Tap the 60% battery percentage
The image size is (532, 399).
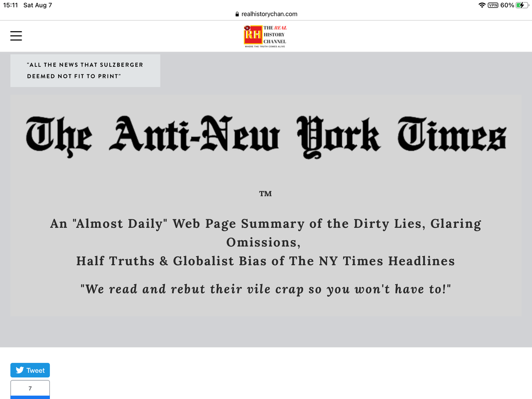pyautogui.click(x=507, y=5)
